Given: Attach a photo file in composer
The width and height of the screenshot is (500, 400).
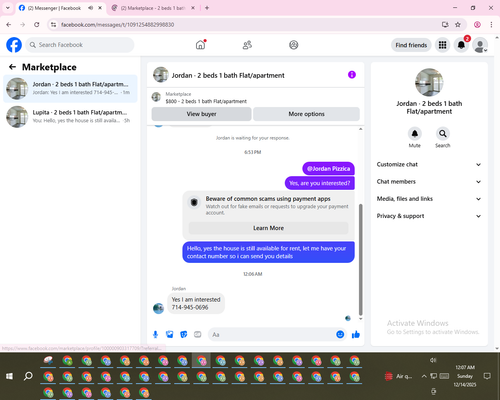Looking at the screenshot, I should pyautogui.click(x=170, y=334).
